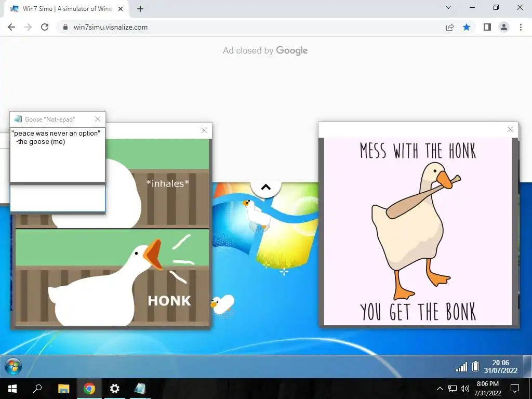The image size is (532, 399).
Task: Open the Windows clock showing 8:06 PM
Action: point(487,389)
